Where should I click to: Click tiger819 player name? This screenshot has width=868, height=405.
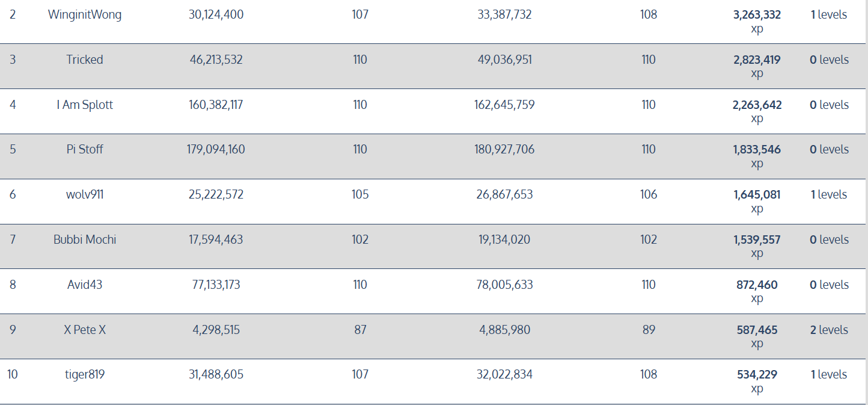(85, 374)
